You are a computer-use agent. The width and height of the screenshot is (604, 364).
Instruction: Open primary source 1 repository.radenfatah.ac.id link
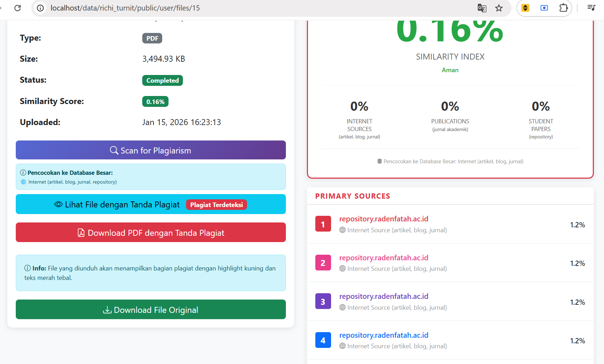pyautogui.click(x=384, y=219)
